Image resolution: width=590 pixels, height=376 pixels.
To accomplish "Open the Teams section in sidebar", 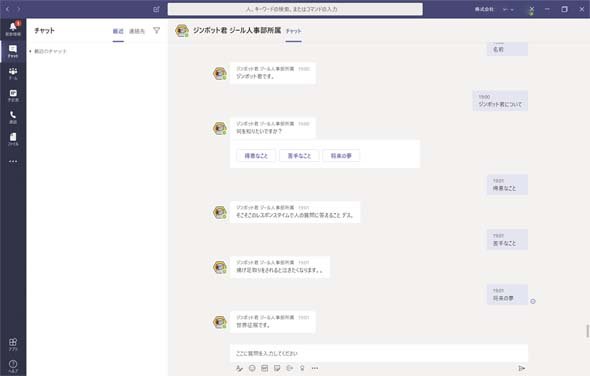I will pyautogui.click(x=13, y=73).
